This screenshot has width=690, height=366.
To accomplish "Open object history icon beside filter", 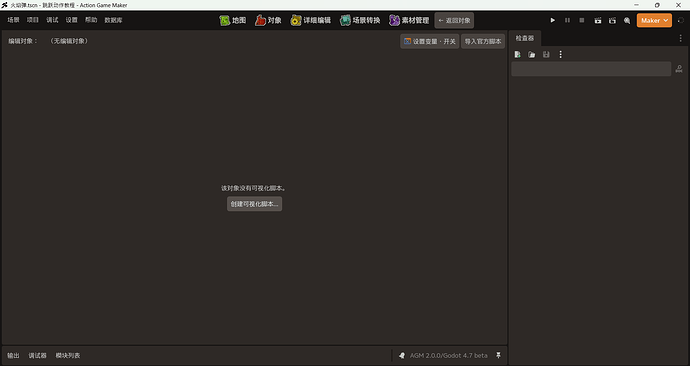I will click(679, 69).
